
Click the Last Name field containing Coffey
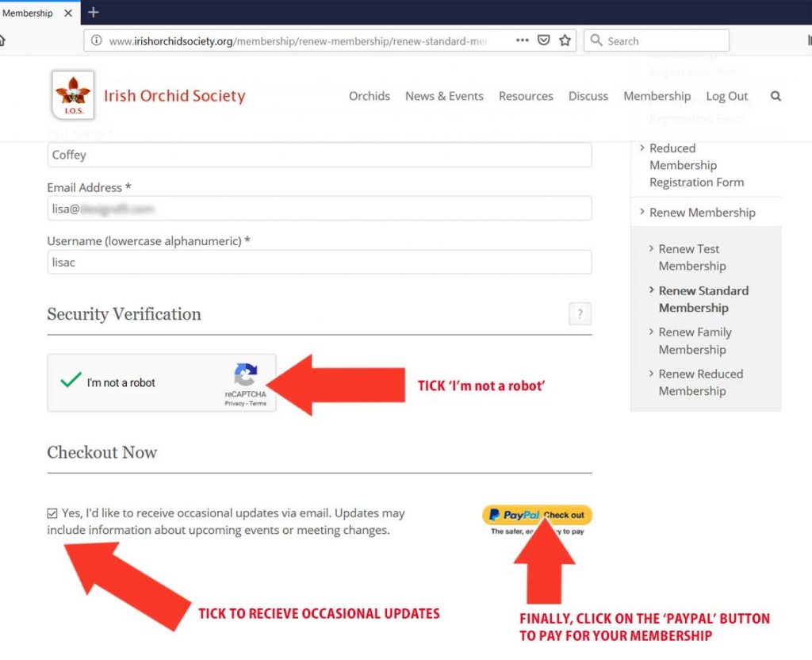319,155
